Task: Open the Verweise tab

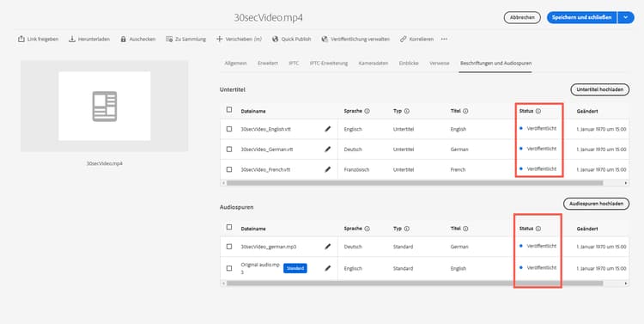Action: (440, 64)
